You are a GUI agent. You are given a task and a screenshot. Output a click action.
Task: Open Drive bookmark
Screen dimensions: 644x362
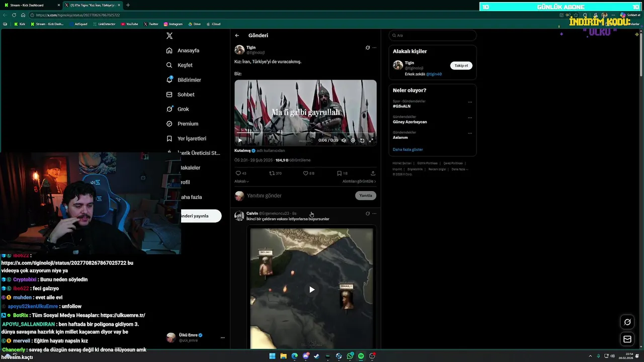coord(194,24)
